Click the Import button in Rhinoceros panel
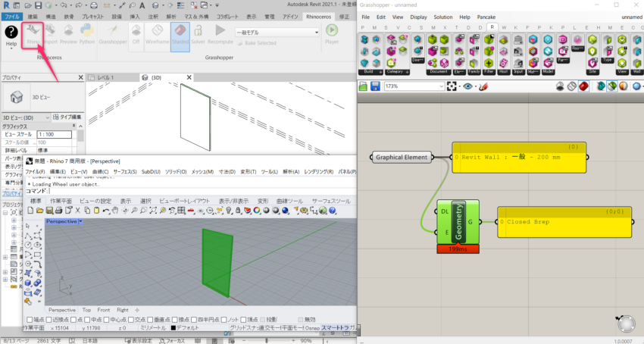This screenshot has width=644, height=344. click(x=50, y=35)
